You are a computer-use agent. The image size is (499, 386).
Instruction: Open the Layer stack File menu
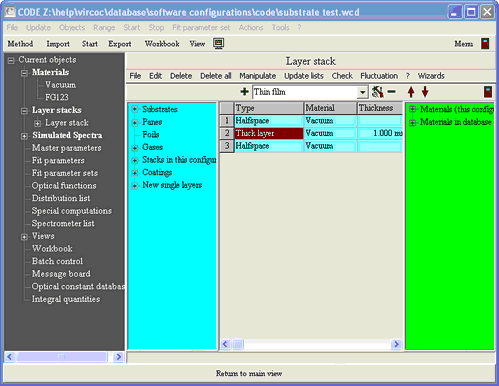pyautogui.click(x=135, y=76)
